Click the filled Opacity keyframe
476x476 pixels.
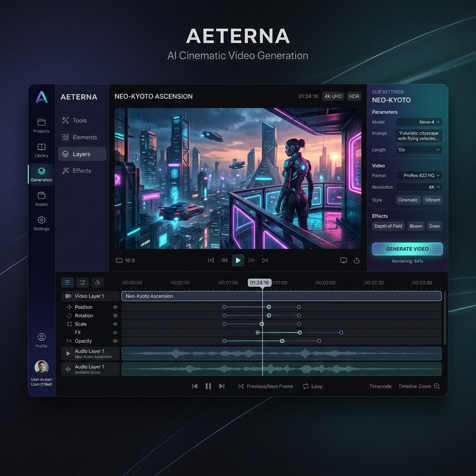pyautogui.click(x=282, y=341)
